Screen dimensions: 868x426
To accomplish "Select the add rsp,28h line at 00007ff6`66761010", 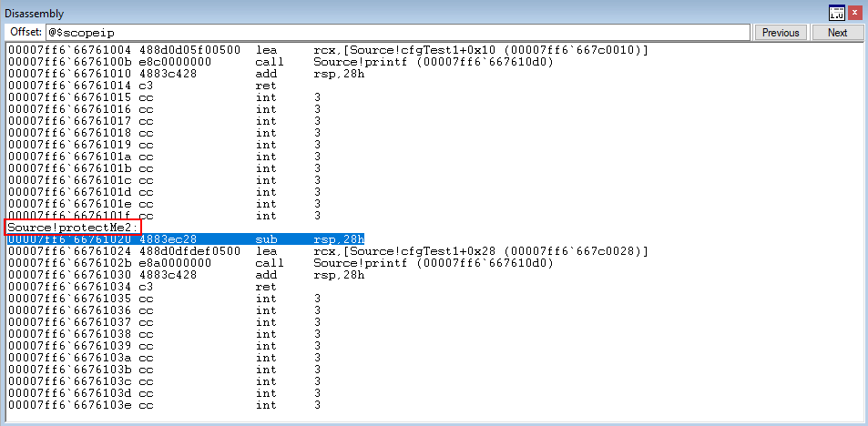I will tap(186, 74).
